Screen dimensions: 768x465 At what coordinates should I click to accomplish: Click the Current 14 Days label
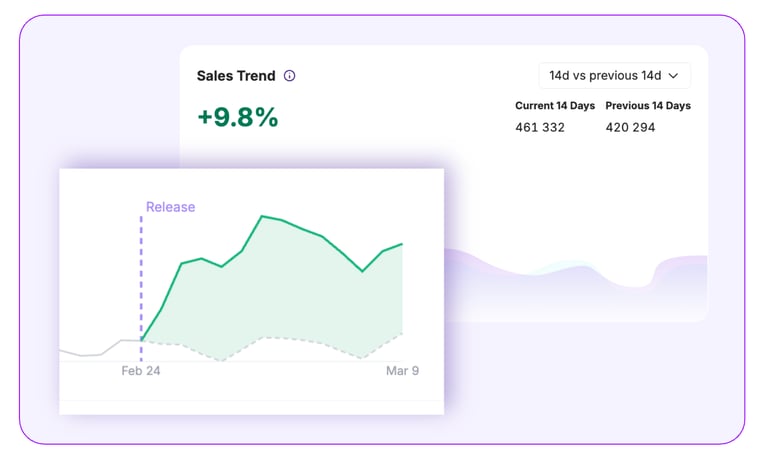(x=555, y=106)
